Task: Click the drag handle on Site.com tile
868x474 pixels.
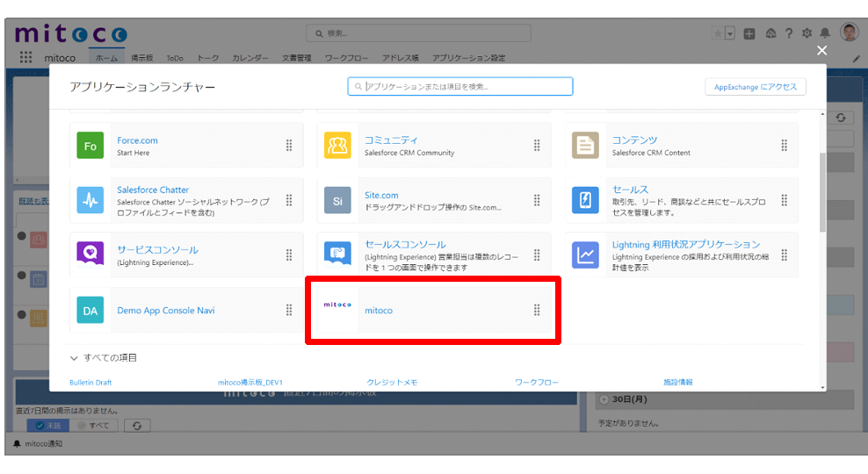Action: point(537,200)
